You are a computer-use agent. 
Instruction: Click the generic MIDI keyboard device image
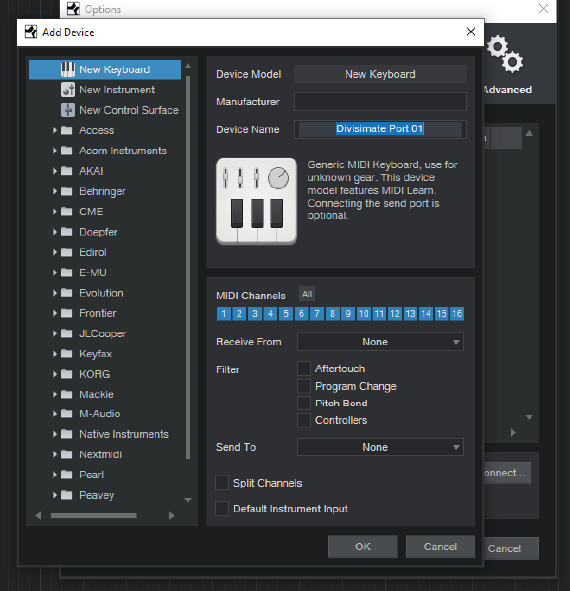pos(256,201)
